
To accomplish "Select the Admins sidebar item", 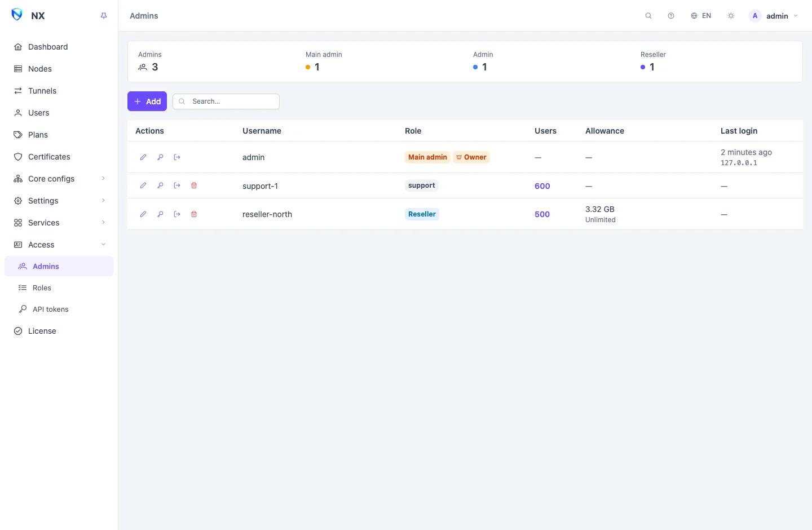I will point(59,266).
